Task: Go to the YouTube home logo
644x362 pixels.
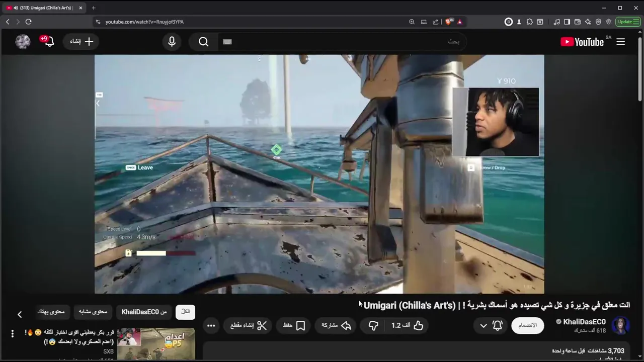Action: pos(582,42)
